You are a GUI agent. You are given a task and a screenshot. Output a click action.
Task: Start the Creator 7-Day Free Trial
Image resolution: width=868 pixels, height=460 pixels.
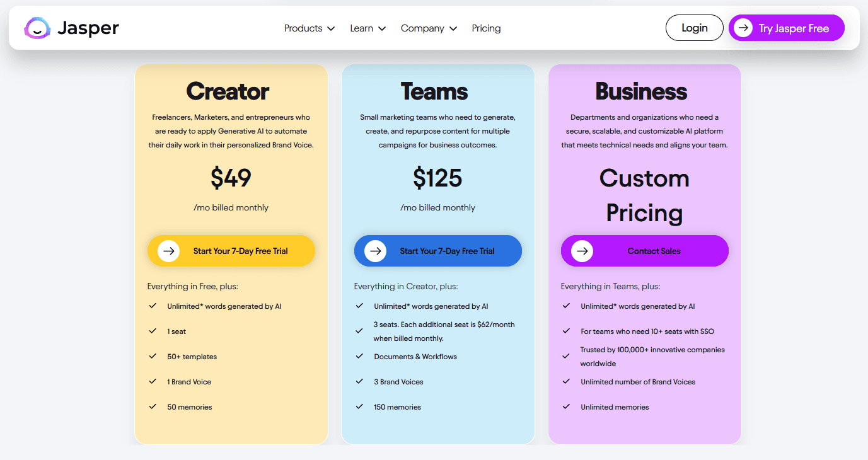coord(231,251)
